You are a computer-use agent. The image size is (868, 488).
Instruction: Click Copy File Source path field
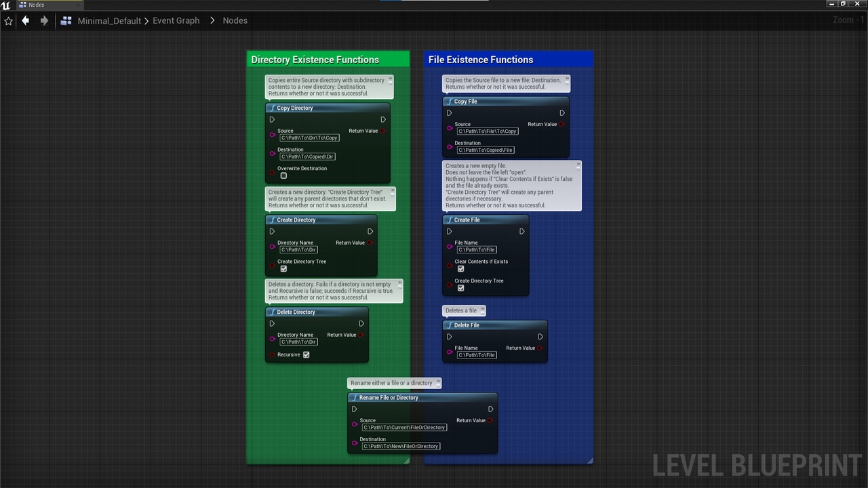click(x=488, y=131)
